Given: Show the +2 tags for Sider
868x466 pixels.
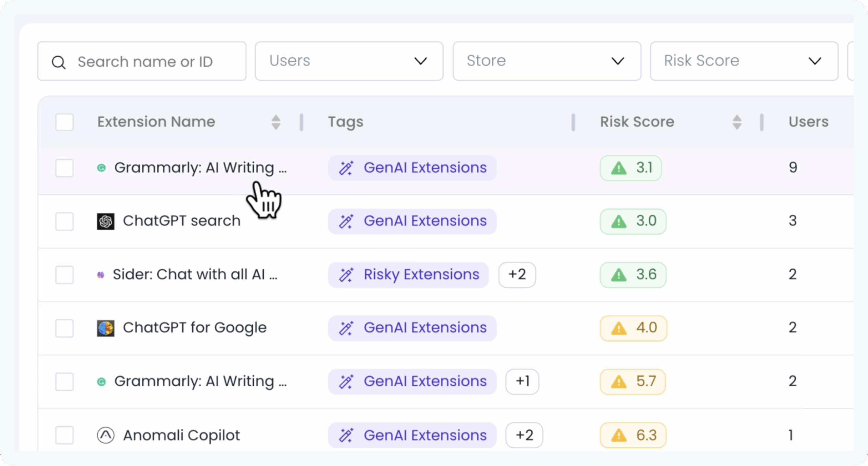Looking at the screenshot, I should pyautogui.click(x=517, y=275).
